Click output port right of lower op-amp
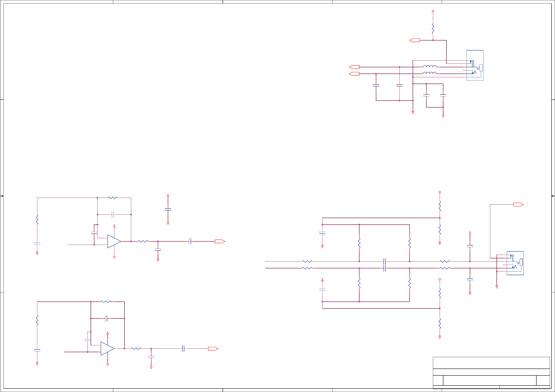 [213, 348]
